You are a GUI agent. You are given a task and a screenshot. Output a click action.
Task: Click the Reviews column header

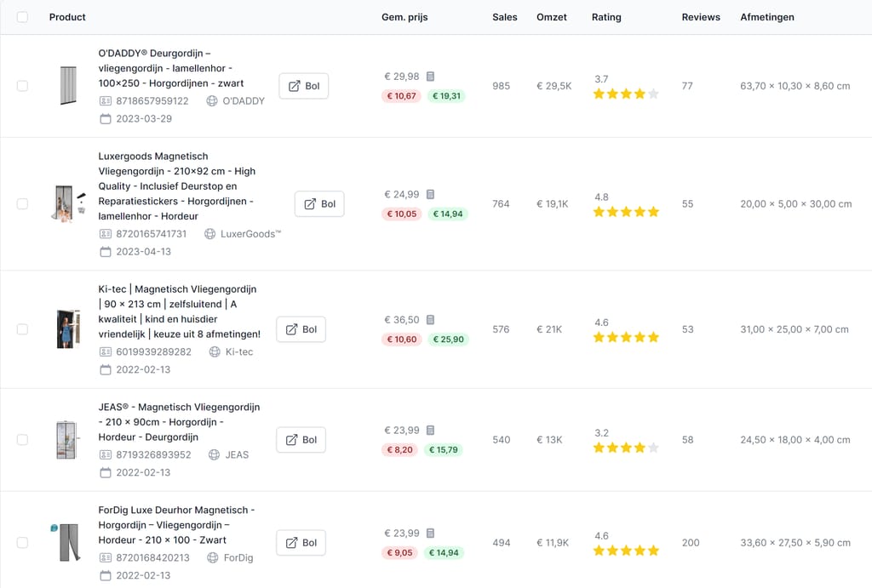pos(700,17)
